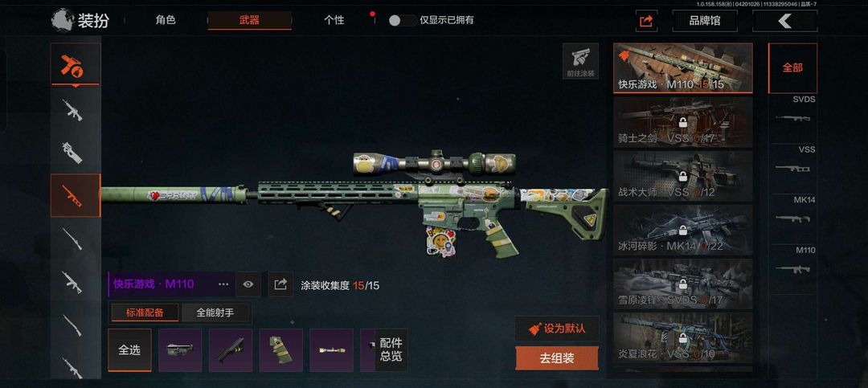Click the back arrow button
868x388 pixels.
784,21
